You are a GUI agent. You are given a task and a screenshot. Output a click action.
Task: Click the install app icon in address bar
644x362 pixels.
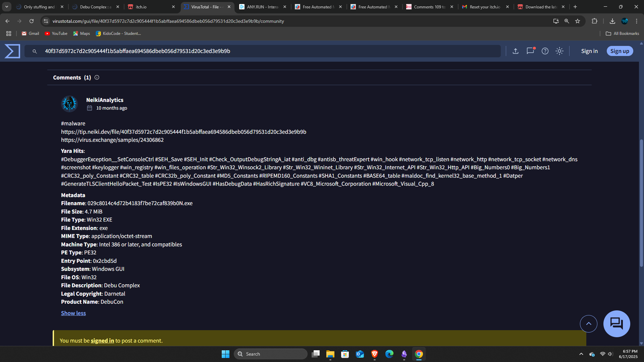click(556, 21)
